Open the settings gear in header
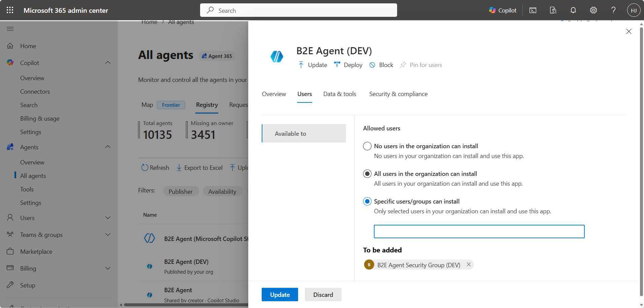644x308 pixels. tap(593, 10)
